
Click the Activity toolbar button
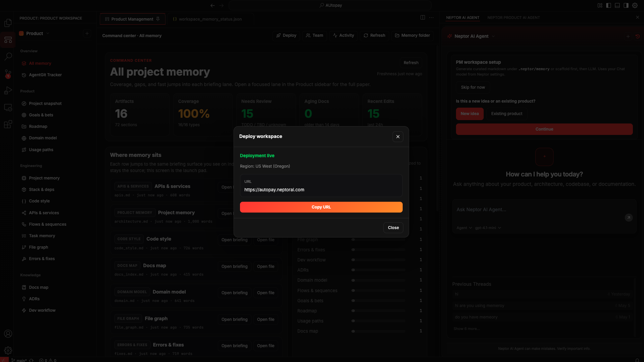(x=343, y=35)
